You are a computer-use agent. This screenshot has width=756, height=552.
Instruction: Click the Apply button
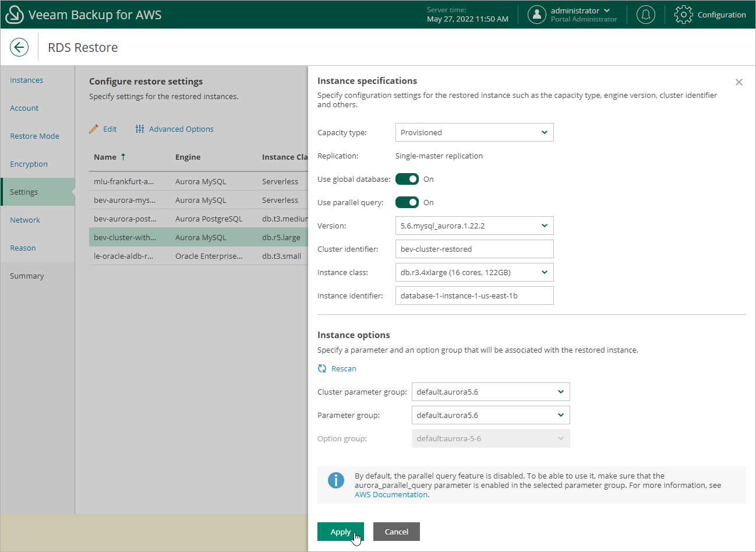[341, 532]
